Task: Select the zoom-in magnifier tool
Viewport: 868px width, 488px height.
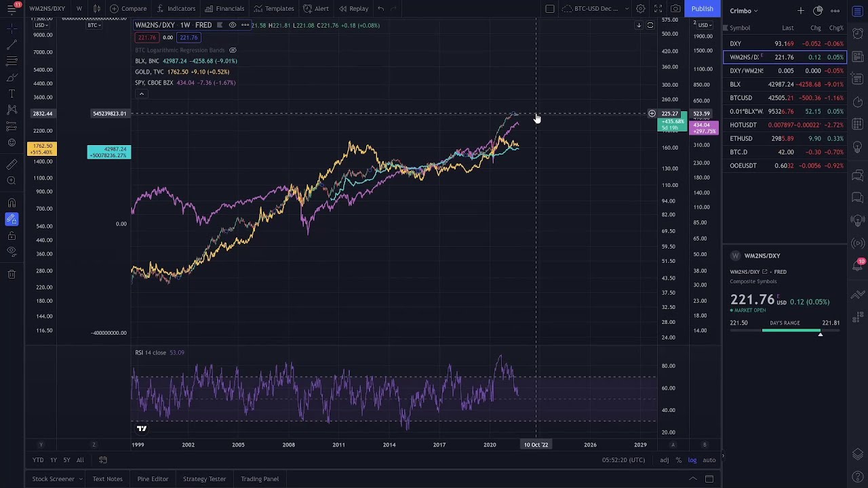Action: point(12,180)
